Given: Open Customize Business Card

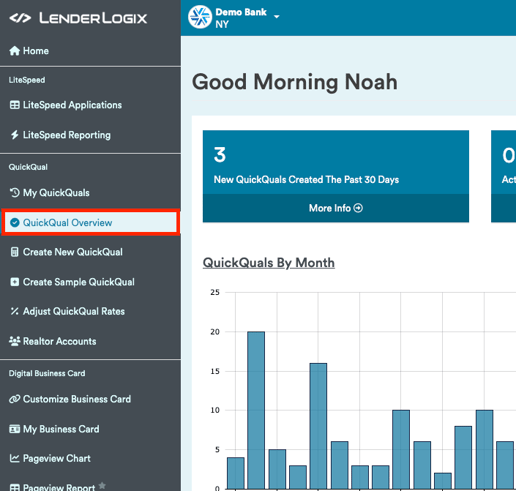Looking at the screenshot, I should (90, 399).
